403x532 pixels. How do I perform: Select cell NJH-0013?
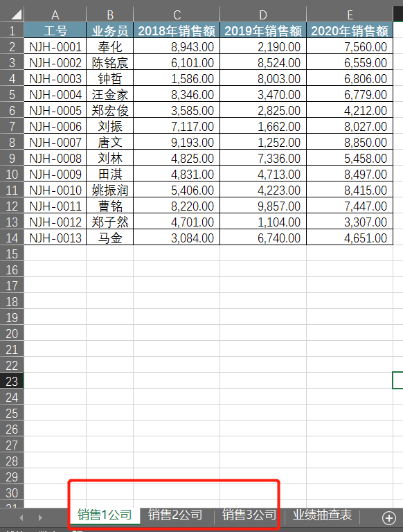pos(55,238)
